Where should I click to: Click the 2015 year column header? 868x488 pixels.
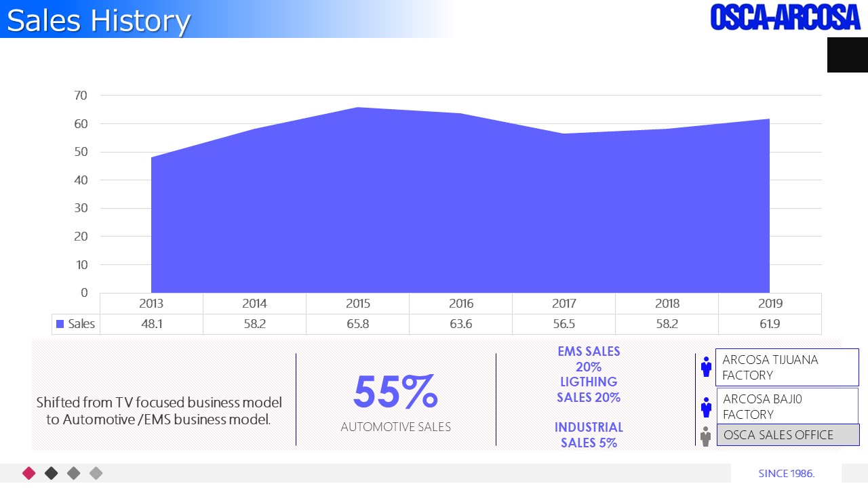[x=357, y=304]
